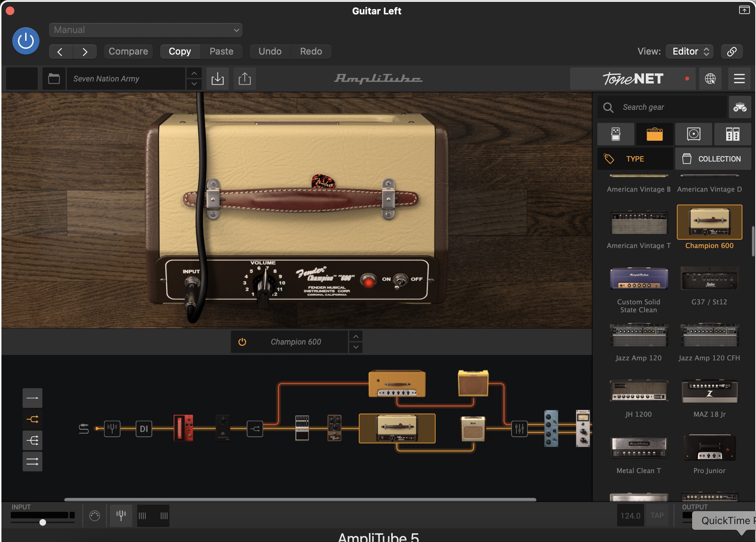Viewport: 756px width, 542px height.
Task: Go to next preset with right arrow
Action: (85, 52)
